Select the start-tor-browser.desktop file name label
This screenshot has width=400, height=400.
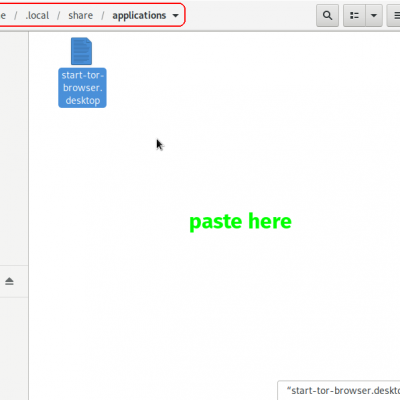click(x=82, y=88)
